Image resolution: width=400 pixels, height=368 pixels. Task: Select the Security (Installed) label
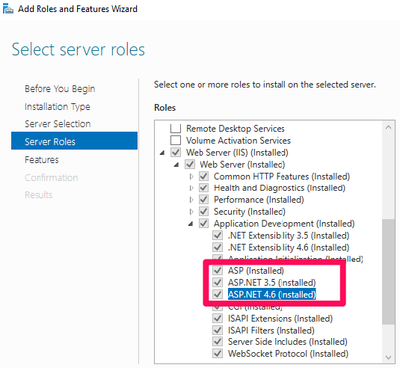pos(250,211)
